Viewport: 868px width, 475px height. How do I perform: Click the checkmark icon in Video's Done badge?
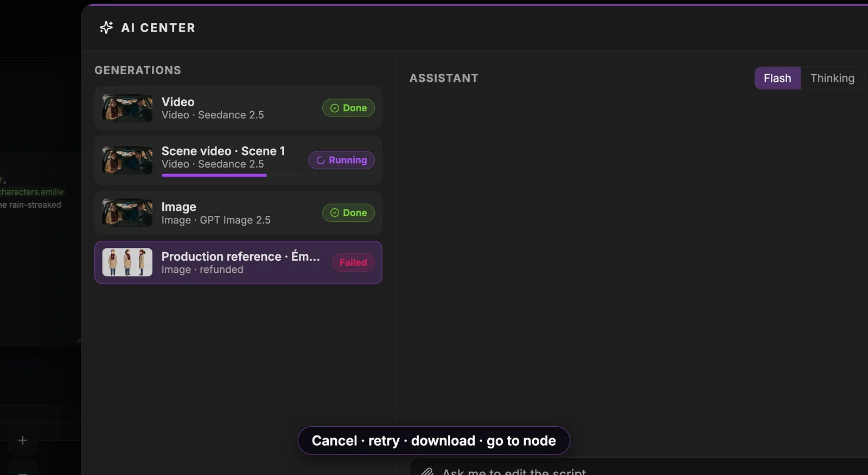(335, 108)
